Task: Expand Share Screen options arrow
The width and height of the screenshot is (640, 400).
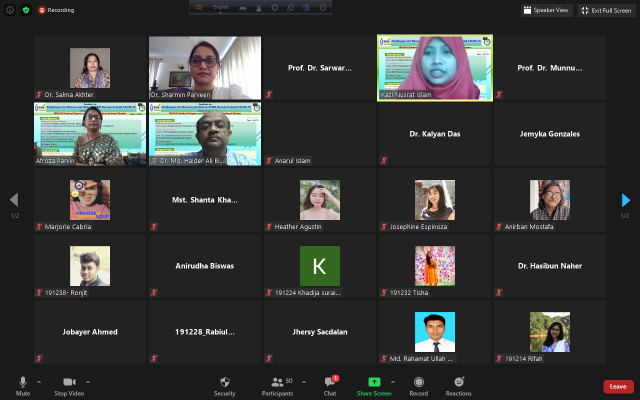Action: point(392,381)
